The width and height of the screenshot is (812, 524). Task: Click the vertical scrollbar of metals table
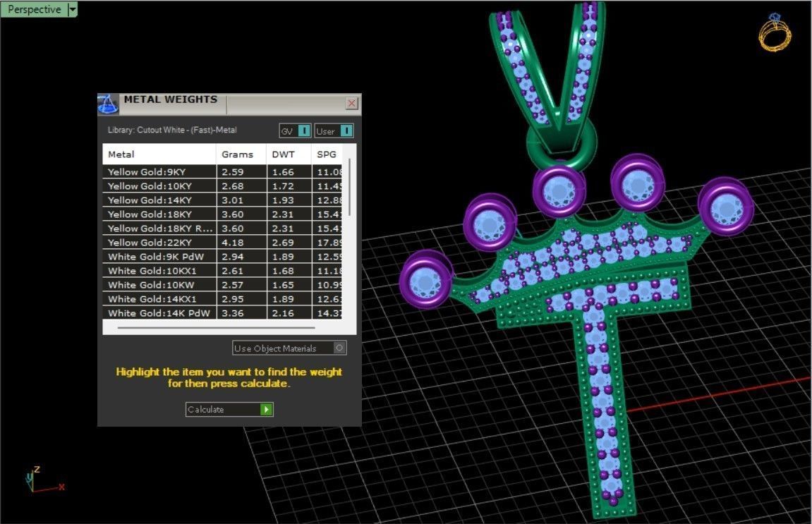[349, 188]
